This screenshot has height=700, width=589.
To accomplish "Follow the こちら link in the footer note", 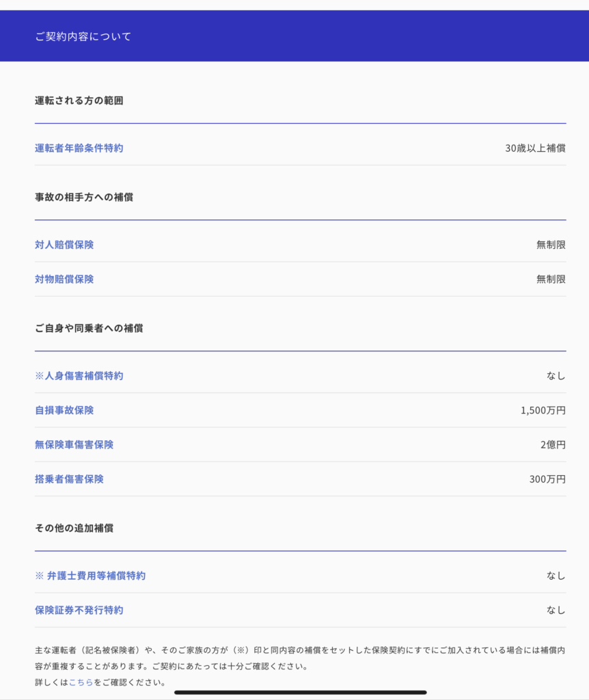I will click(x=81, y=682).
